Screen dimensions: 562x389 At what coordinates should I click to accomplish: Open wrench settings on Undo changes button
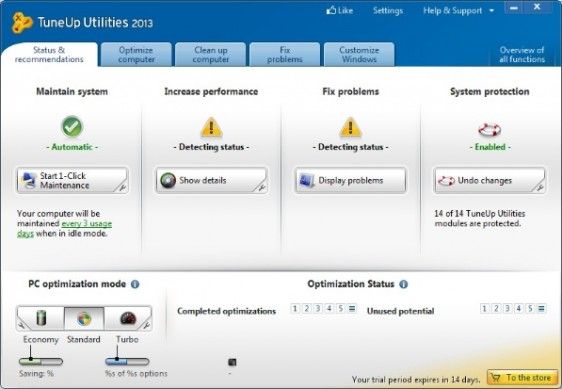pyautogui.click(x=540, y=187)
